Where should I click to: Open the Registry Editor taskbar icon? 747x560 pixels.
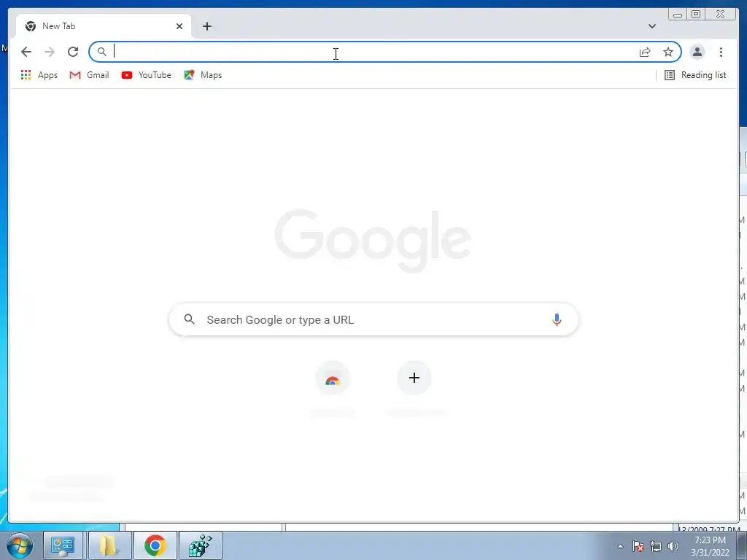201,545
